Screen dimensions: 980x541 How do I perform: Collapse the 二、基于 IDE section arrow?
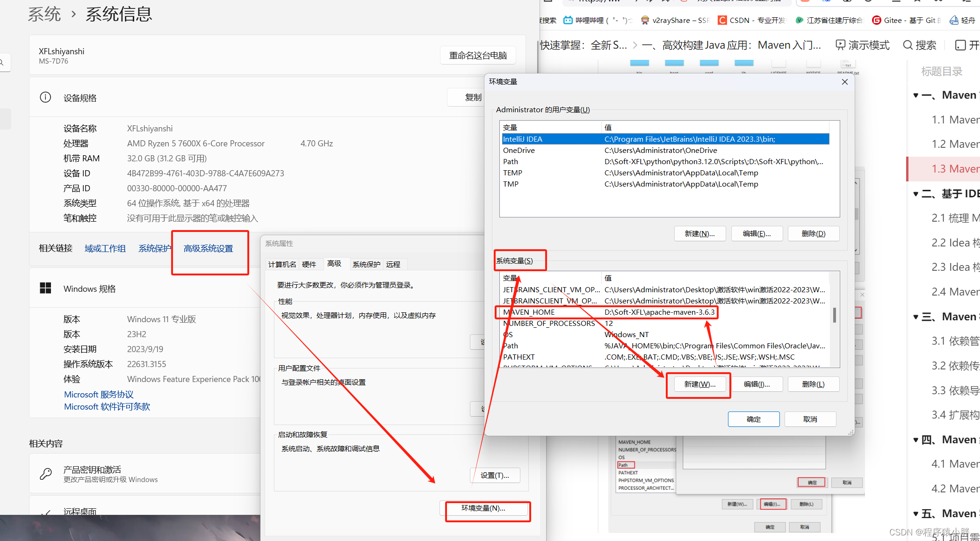coord(916,194)
